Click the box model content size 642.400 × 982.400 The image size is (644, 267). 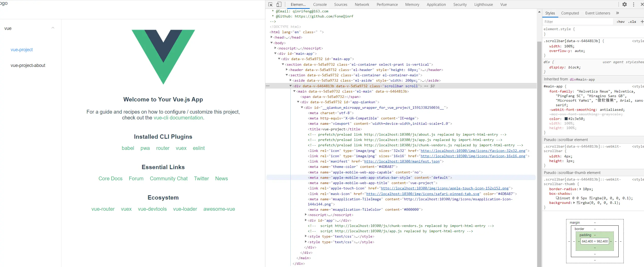(x=595, y=241)
